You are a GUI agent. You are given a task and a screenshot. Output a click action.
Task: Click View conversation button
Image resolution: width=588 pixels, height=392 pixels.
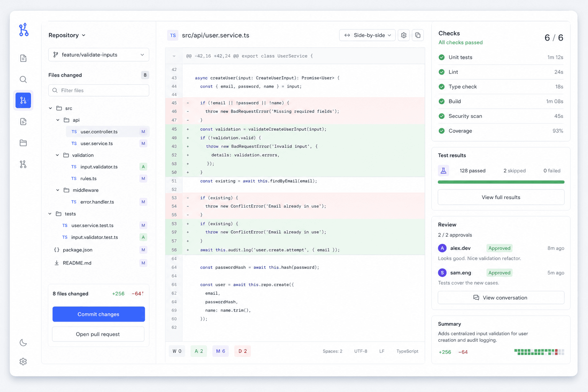coord(501,298)
